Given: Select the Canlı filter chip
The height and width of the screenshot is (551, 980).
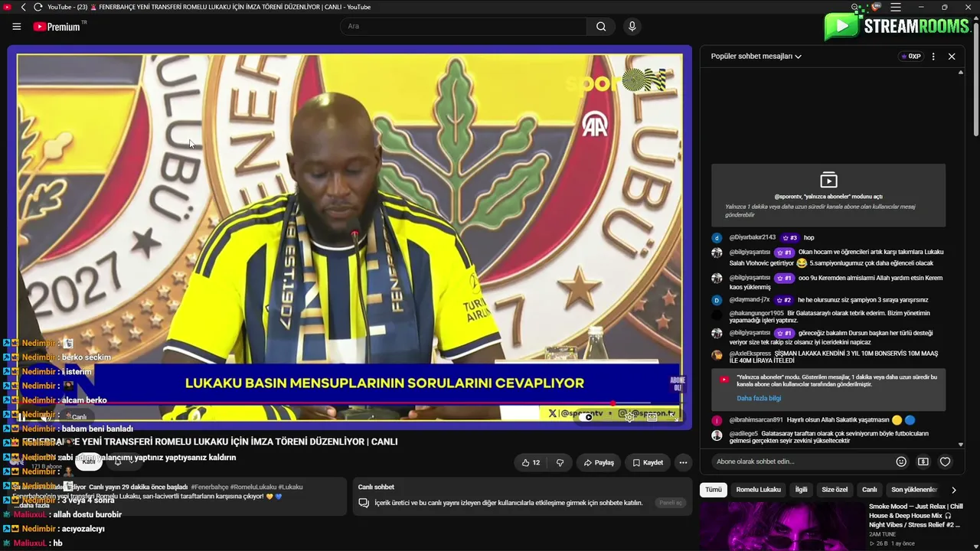Looking at the screenshot, I should pyautogui.click(x=869, y=490).
